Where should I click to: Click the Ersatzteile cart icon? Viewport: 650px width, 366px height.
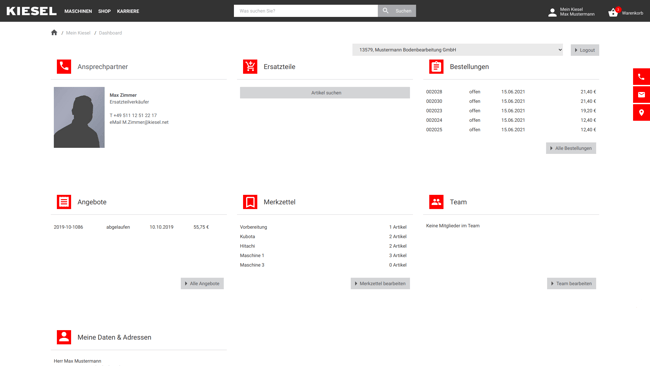(250, 66)
